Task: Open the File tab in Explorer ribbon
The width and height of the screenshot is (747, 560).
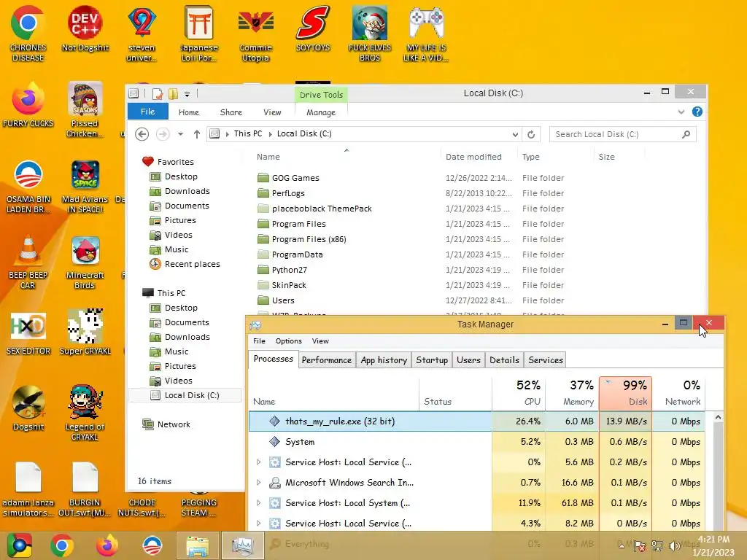Action: [x=147, y=112]
